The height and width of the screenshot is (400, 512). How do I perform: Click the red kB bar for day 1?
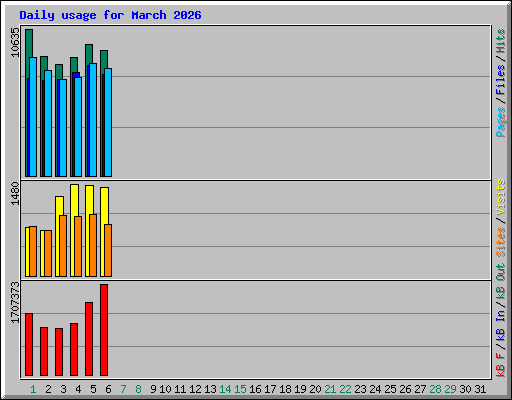[29, 345]
